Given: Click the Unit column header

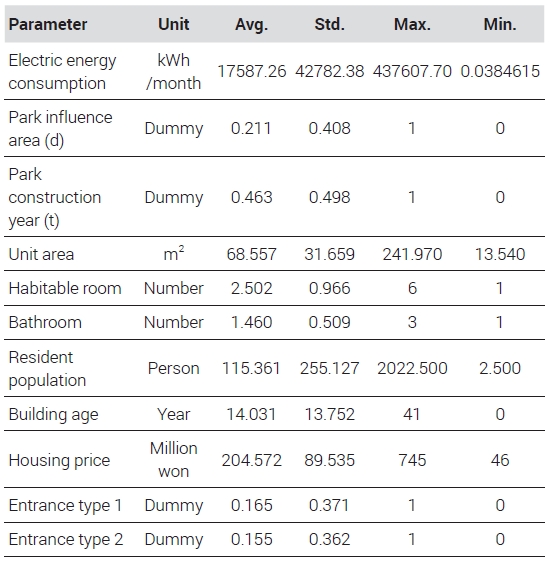Looking at the screenshot, I should pos(174,24).
